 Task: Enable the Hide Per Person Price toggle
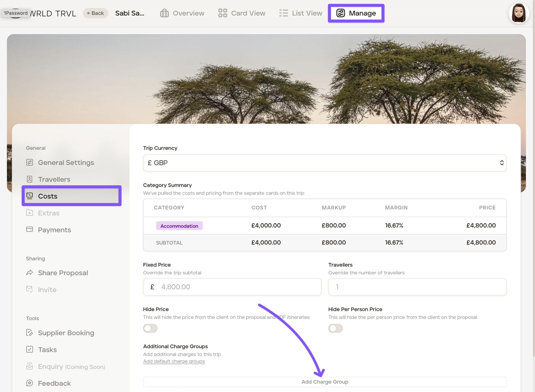[x=335, y=328]
